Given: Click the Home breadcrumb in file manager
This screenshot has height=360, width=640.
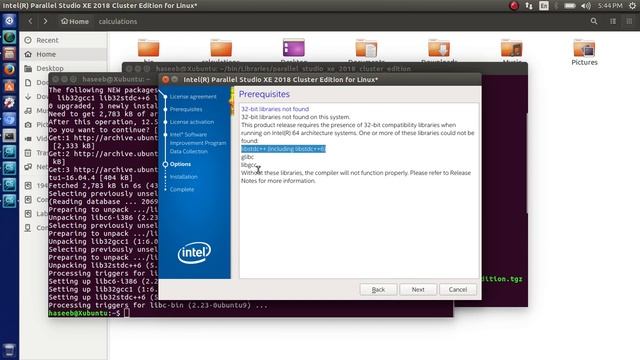Looking at the screenshot, I should (75, 21).
